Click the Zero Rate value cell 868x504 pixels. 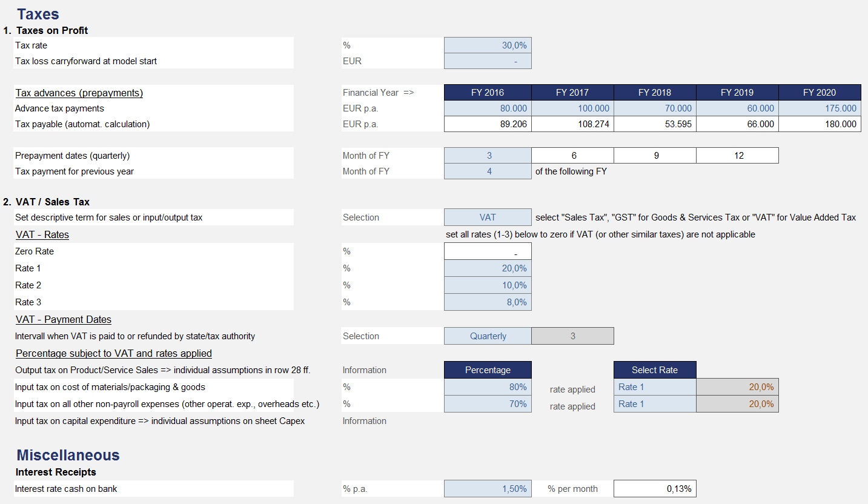pos(488,251)
